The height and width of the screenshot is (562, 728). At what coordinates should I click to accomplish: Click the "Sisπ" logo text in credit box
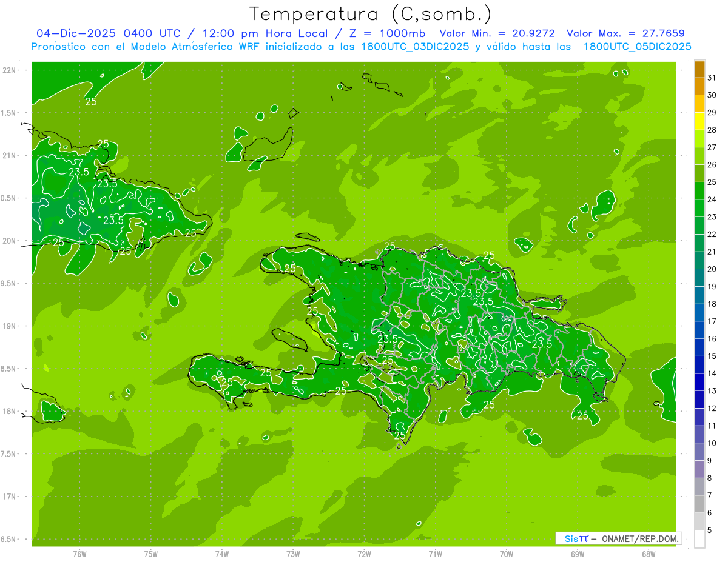pyautogui.click(x=576, y=538)
